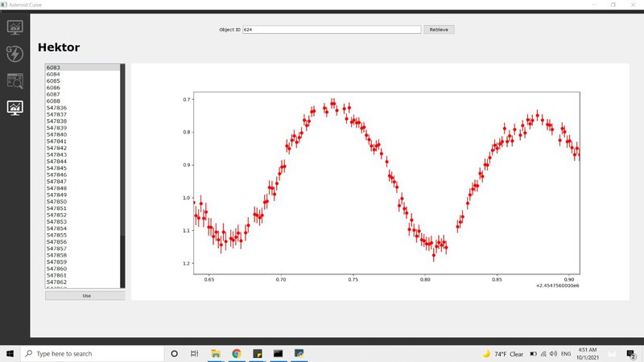644x362 pixels.
Task: Select list entry 547840
Action: coord(83,134)
